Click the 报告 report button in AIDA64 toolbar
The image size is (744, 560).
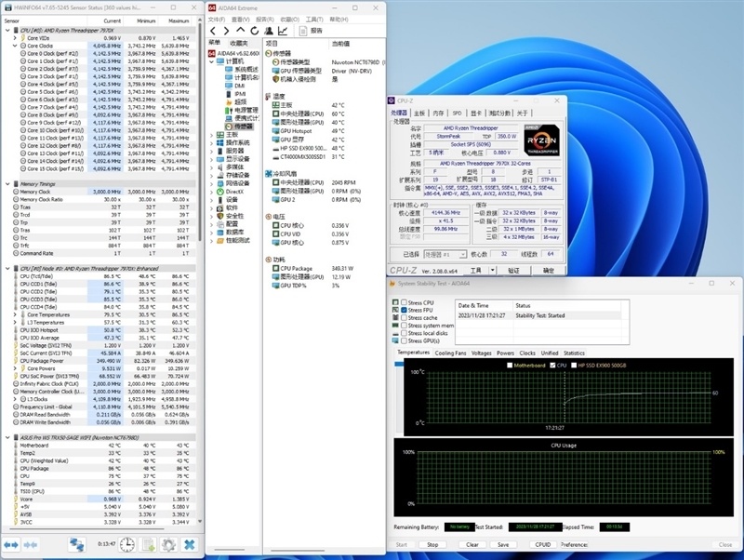(312, 30)
